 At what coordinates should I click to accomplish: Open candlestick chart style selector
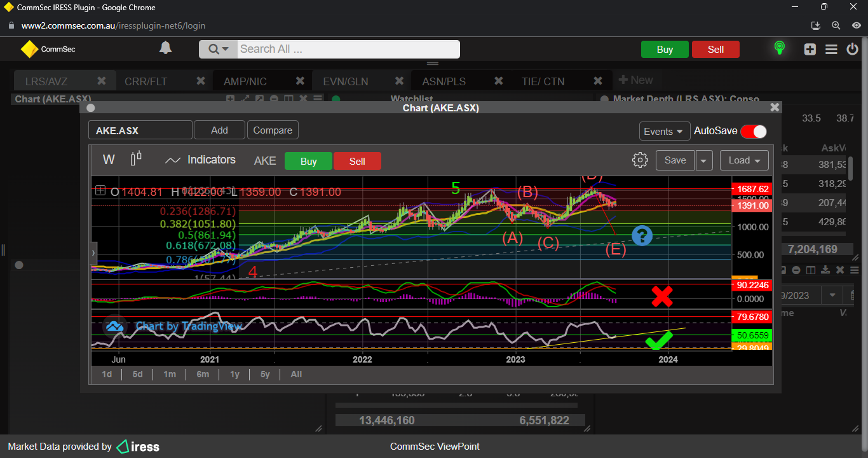point(136,159)
